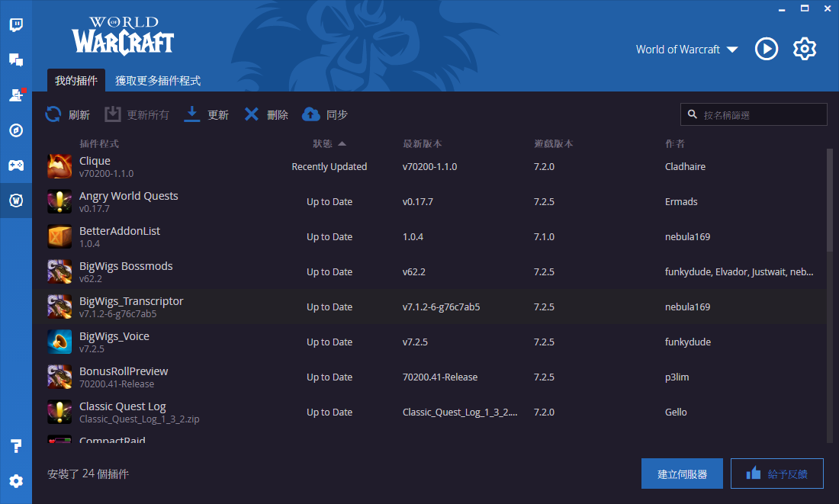Click author p3lim text

coord(677,377)
